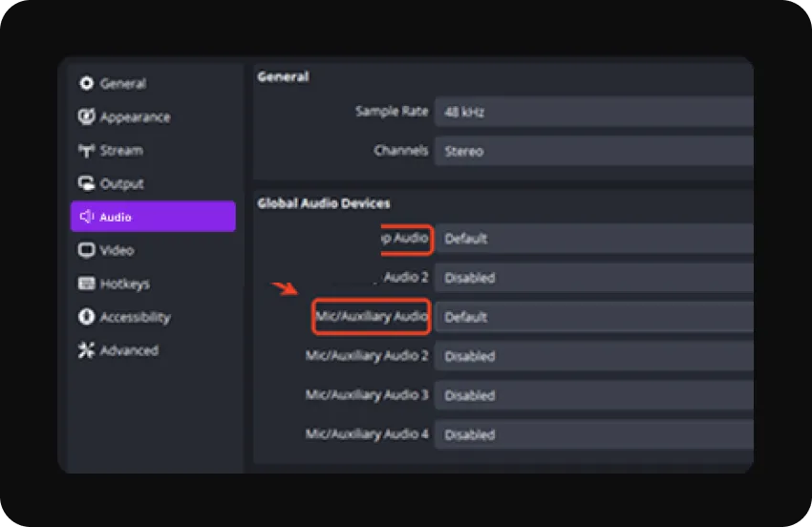
Task: Click the Video monitor icon
Action: (x=87, y=250)
